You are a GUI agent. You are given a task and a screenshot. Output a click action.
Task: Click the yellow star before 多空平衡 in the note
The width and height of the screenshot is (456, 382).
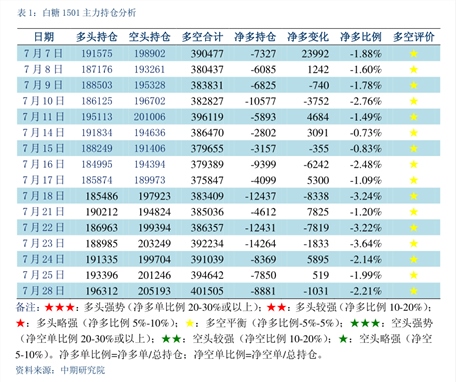pyautogui.click(x=190, y=323)
